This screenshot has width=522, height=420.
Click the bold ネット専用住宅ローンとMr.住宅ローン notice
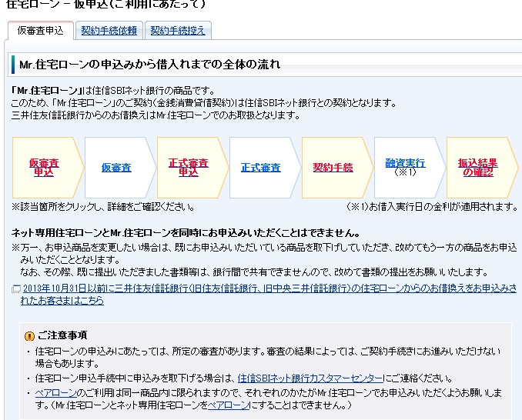pos(186,233)
